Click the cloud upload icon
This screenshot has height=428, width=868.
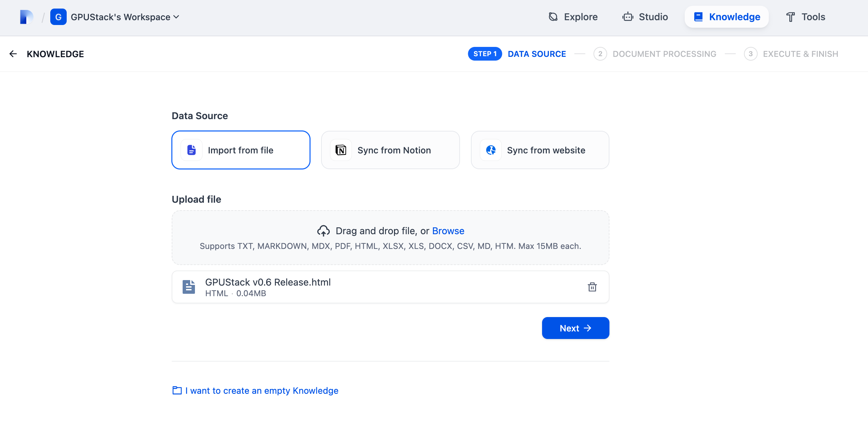(x=323, y=231)
